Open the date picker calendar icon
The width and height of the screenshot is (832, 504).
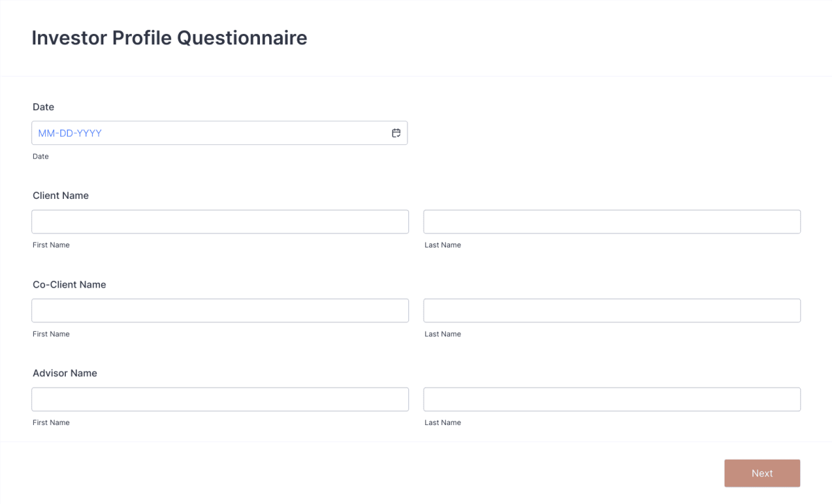tap(396, 132)
